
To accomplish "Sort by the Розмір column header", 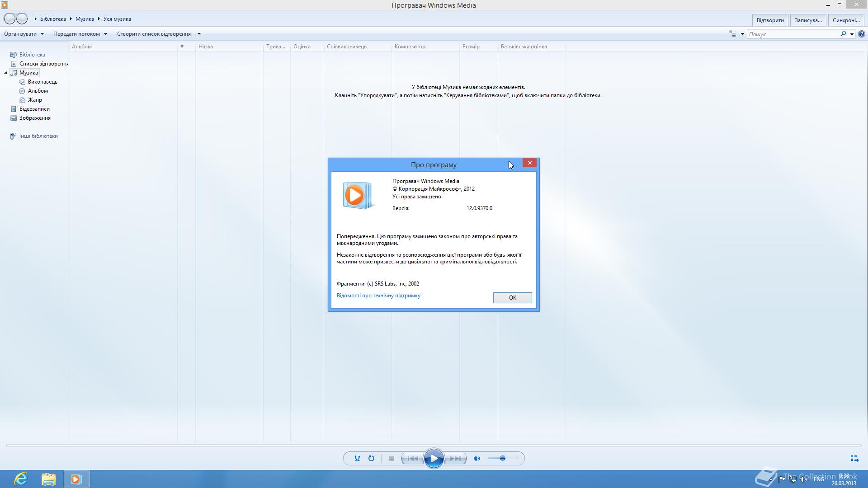I will [x=478, y=47].
